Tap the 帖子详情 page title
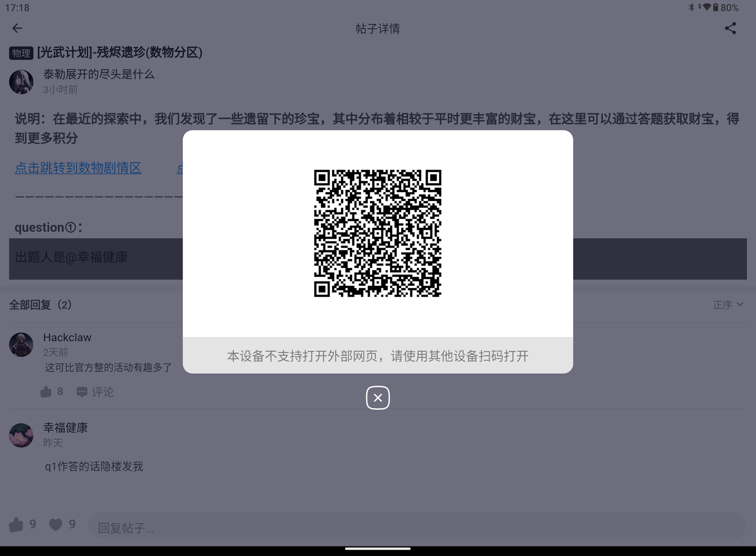756x556 pixels. [378, 28]
